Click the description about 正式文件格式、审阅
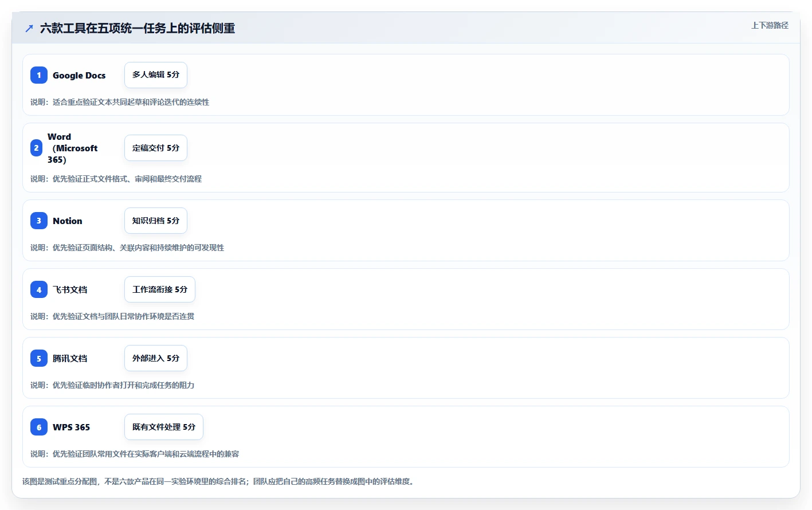Screen dimensions: 812x510 [116, 179]
